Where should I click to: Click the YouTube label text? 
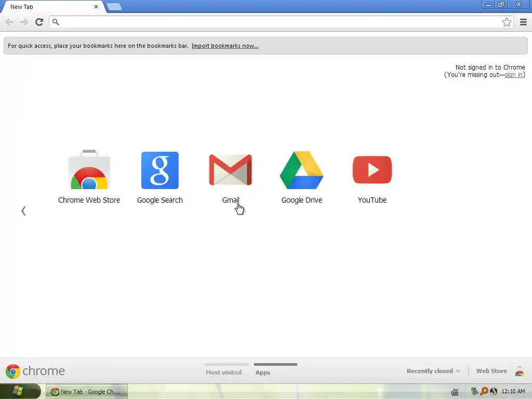(372, 200)
